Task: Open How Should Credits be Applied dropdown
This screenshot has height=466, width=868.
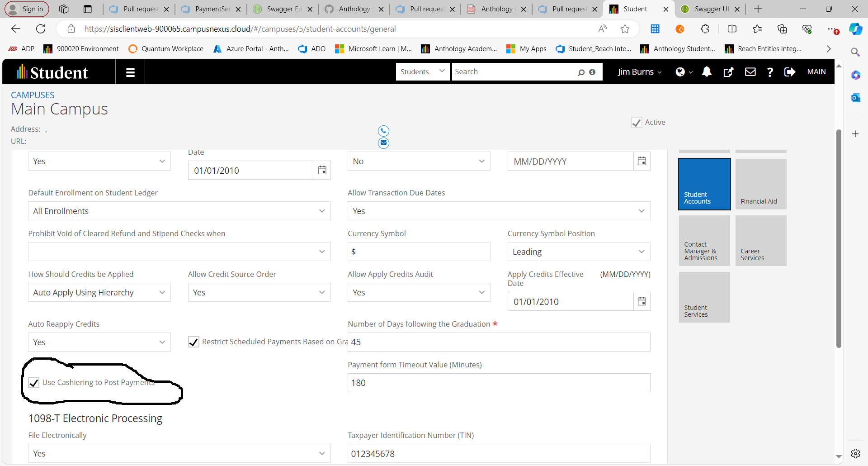Action: (99, 292)
